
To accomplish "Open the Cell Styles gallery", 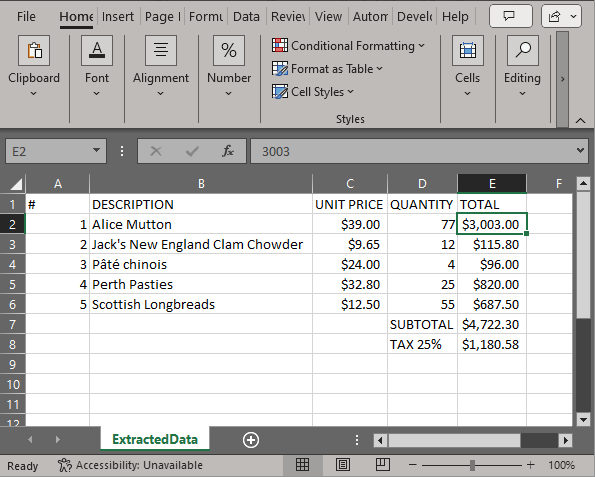I will click(x=313, y=92).
